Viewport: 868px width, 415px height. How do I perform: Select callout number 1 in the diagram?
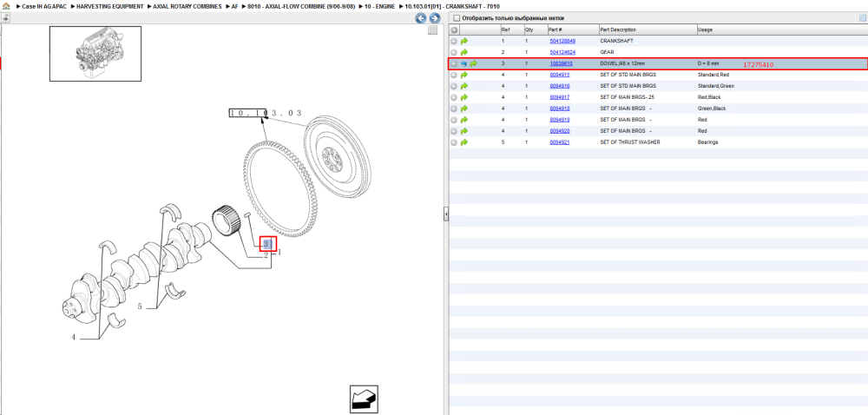(279, 252)
